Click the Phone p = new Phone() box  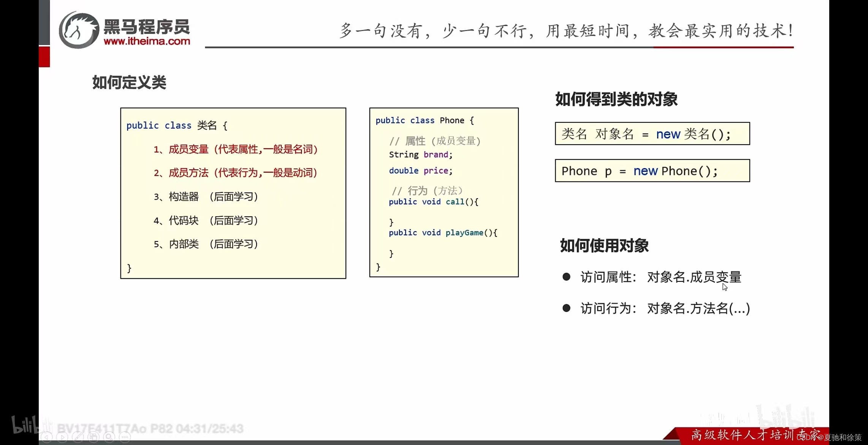[x=652, y=171]
